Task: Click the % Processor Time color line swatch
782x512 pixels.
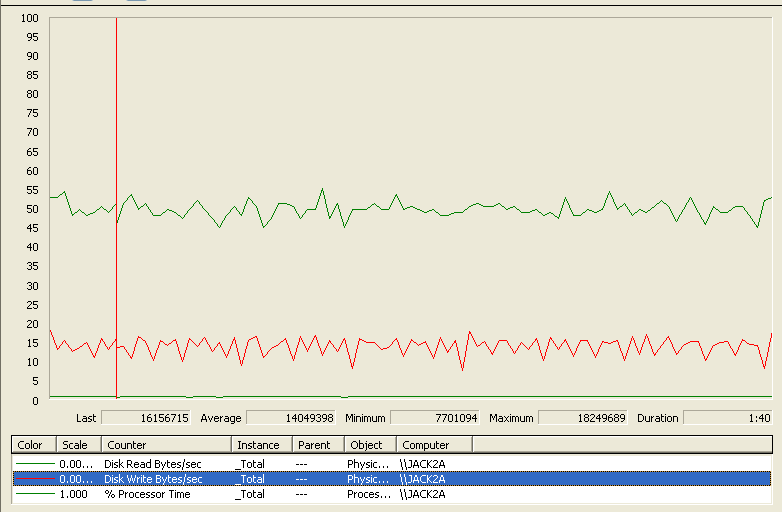Action: (x=35, y=494)
